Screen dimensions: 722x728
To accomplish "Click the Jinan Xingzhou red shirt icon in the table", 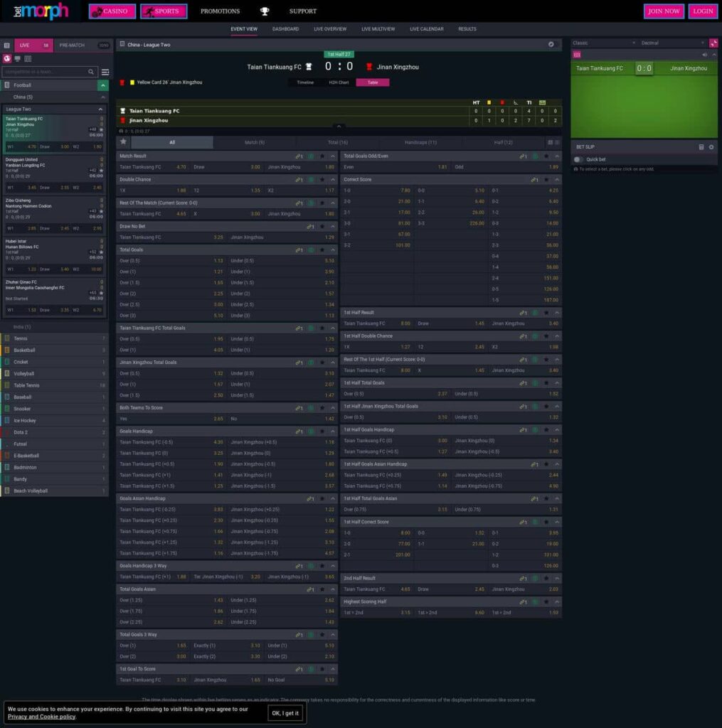I will [x=122, y=121].
